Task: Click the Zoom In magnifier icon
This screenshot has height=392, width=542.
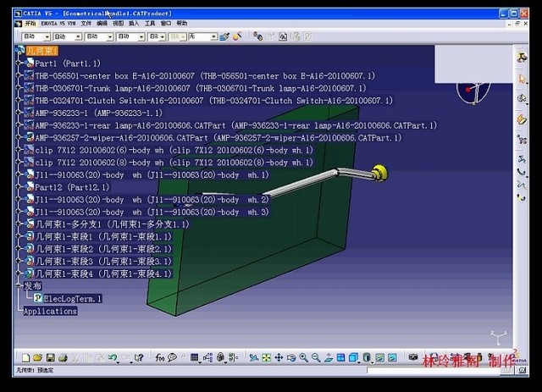Action: click(303, 358)
